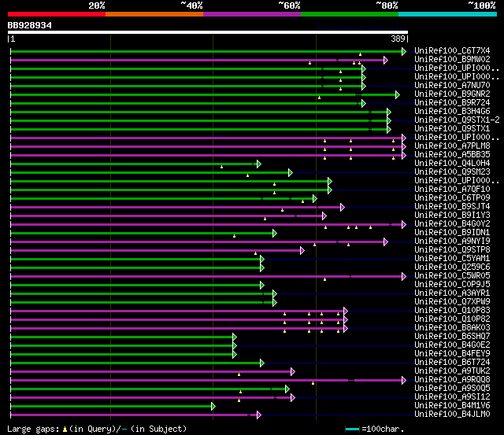
Task: Click the yellow gap marker under UniRef100_Q4L0H4 bar
Action: coord(221,167)
